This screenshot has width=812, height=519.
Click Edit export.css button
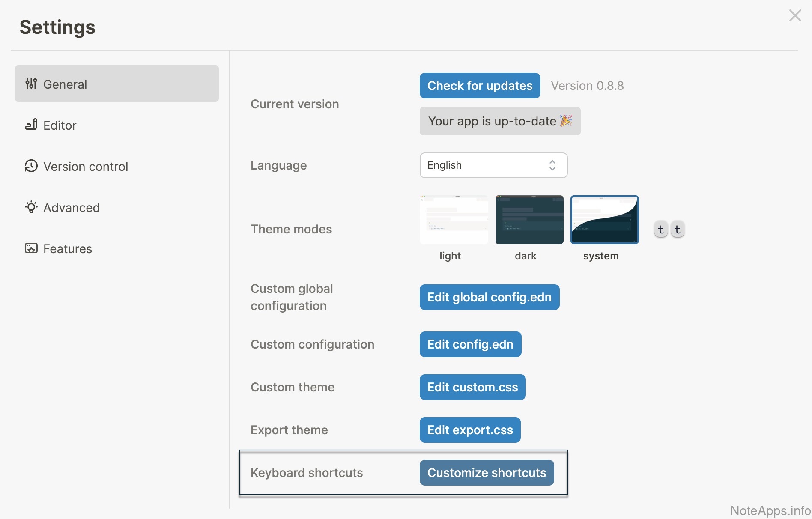click(470, 430)
